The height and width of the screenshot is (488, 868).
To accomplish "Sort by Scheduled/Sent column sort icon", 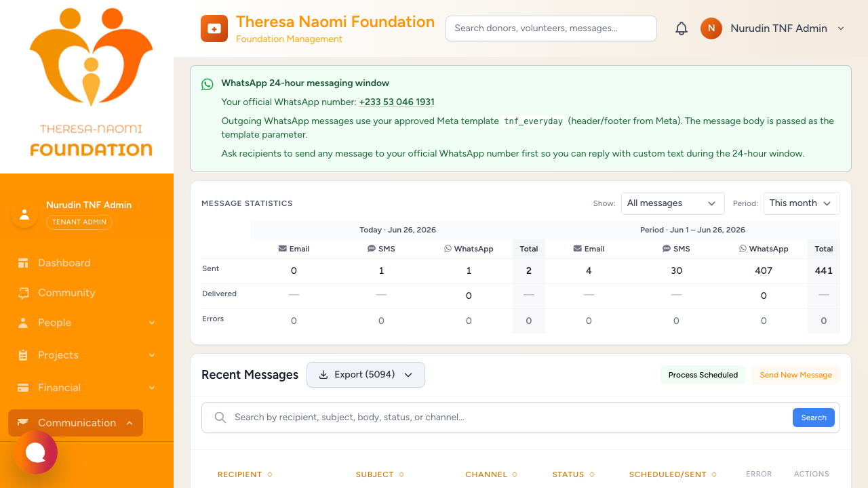I will [714, 474].
